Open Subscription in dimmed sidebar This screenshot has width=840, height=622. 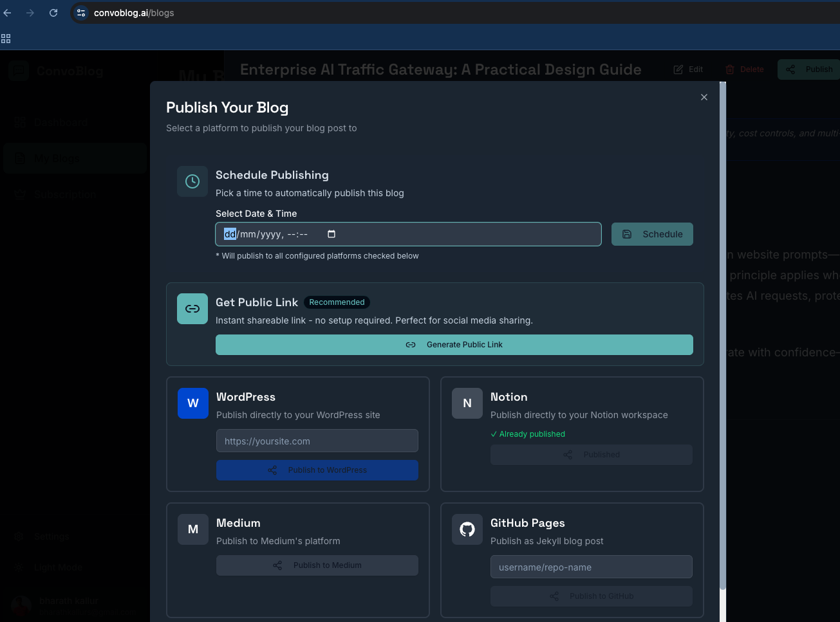[x=75, y=194]
